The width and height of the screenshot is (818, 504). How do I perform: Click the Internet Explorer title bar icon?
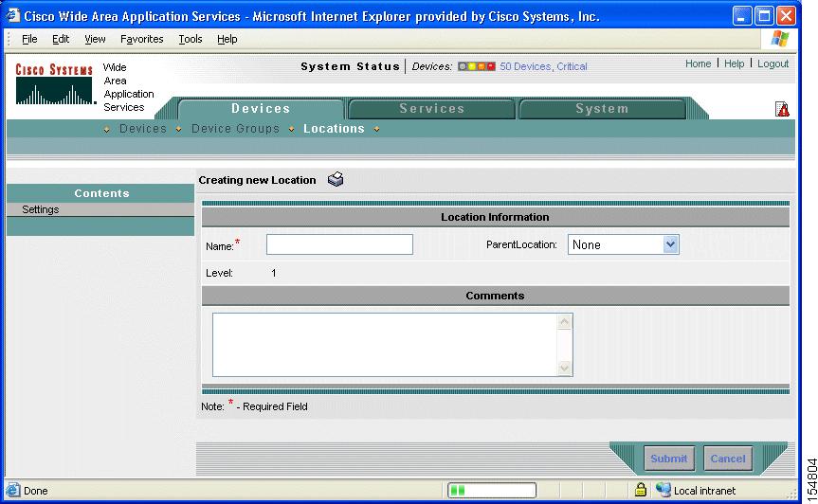coord(12,16)
